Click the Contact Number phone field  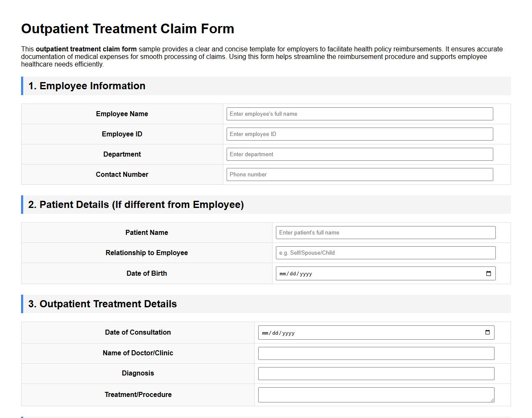[x=359, y=174]
